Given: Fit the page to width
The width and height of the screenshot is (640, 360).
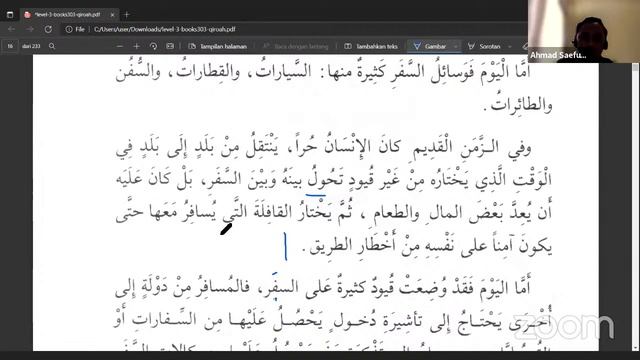Looking at the screenshot, I should coord(170,47).
